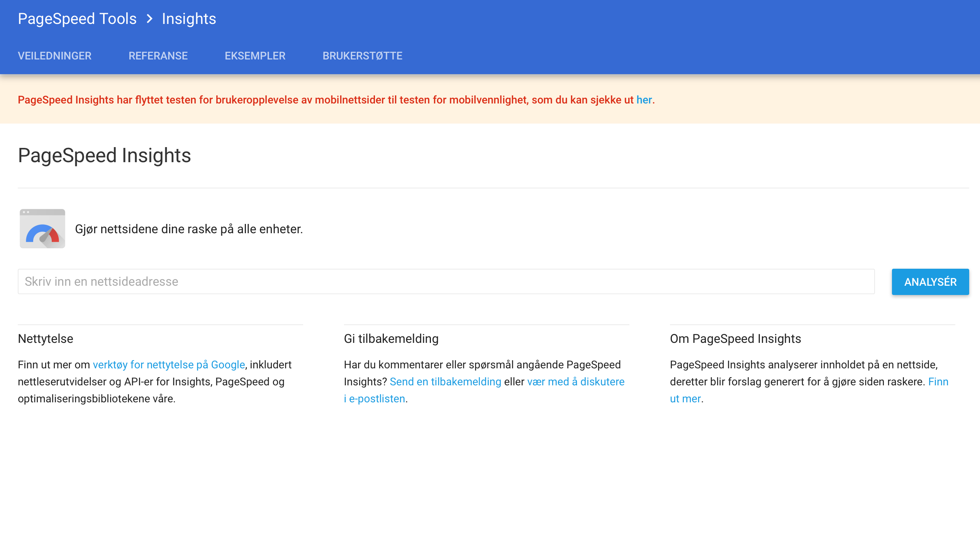The height and width of the screenshot is (556, 980).
Task: Click the 'Om PageSpeed Insights' heading
Action: tap(735, 339)
